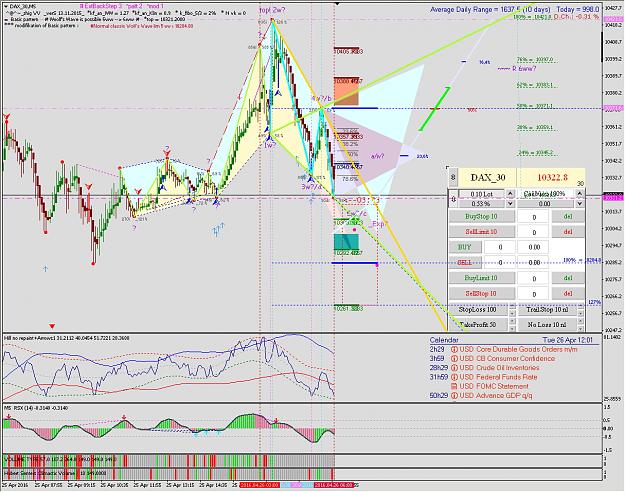Click the top! 2w? wave label

point(272,10)
